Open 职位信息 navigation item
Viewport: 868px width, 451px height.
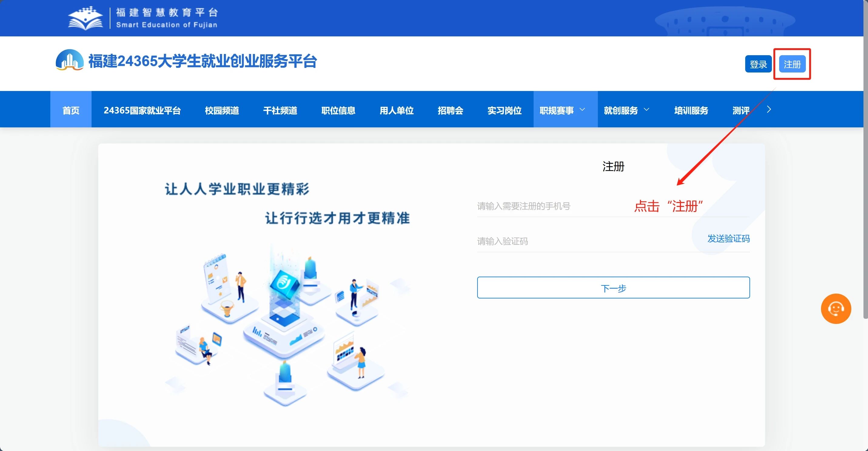pyautogui.click(x=338, y=110)
